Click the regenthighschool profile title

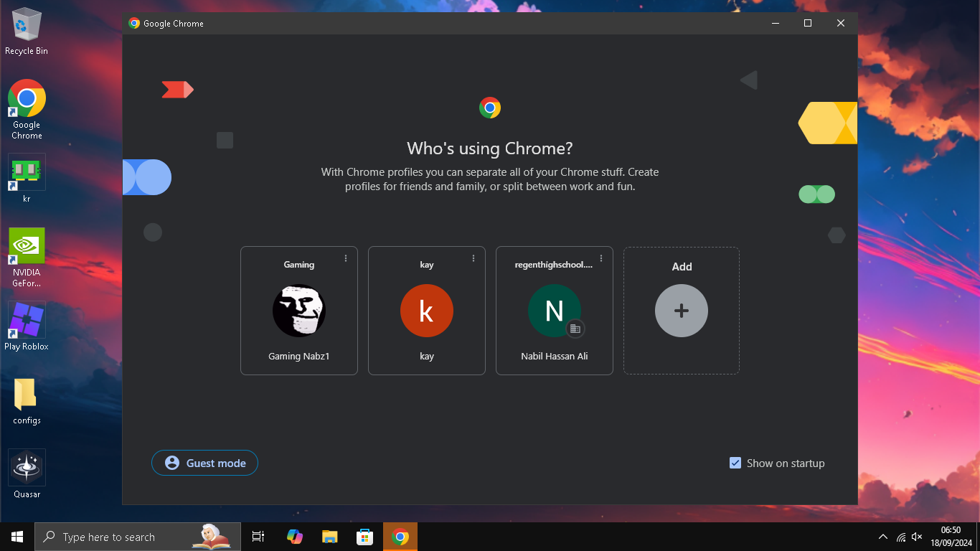[554, 265]
